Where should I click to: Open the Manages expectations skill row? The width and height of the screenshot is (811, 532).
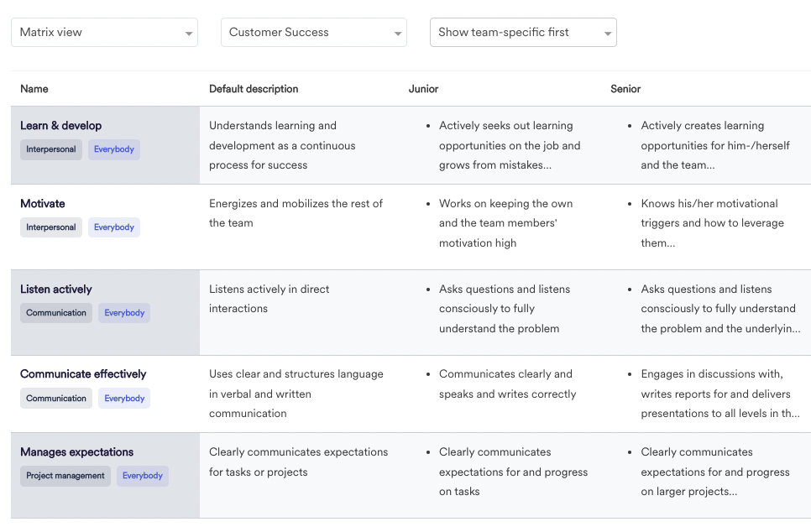pos(76,451)
